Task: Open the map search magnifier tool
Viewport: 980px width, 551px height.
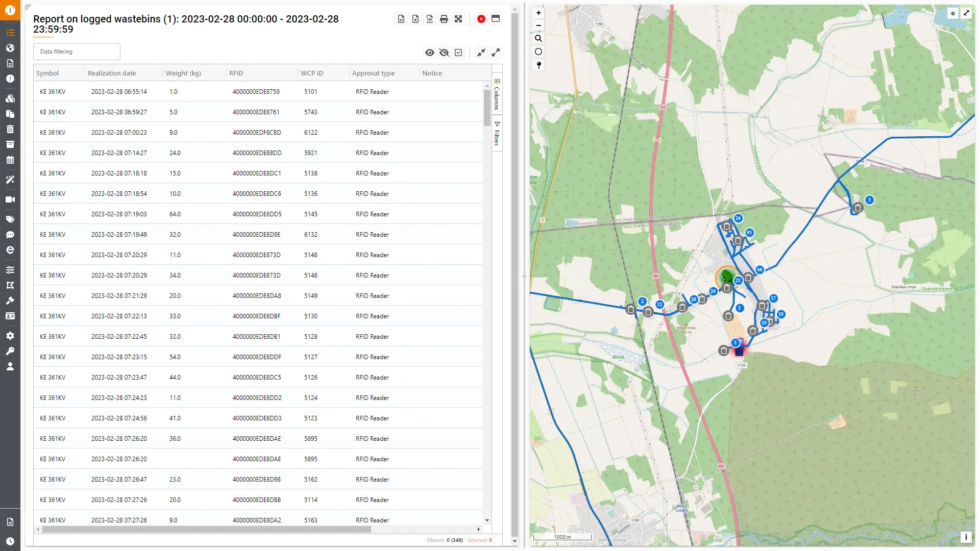Action: pos(538,38)
